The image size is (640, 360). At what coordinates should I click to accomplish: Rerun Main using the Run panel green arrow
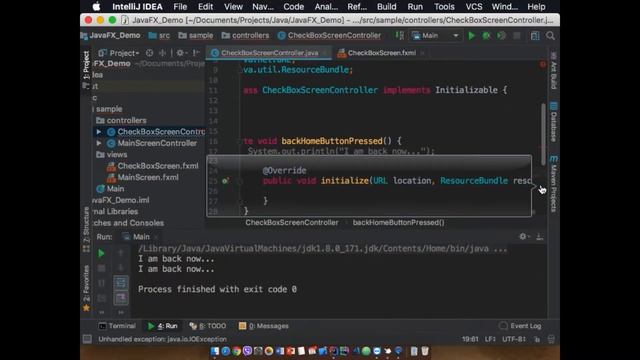tap(101, 253)
